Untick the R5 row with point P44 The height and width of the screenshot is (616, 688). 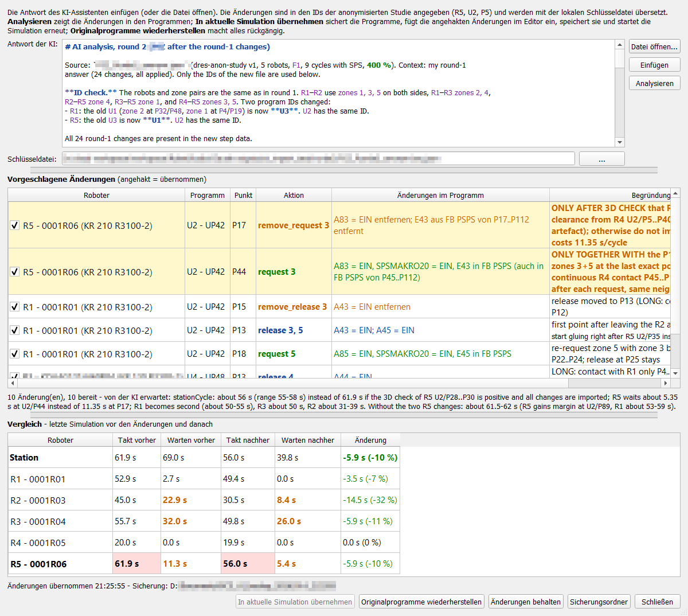point(15,272)
